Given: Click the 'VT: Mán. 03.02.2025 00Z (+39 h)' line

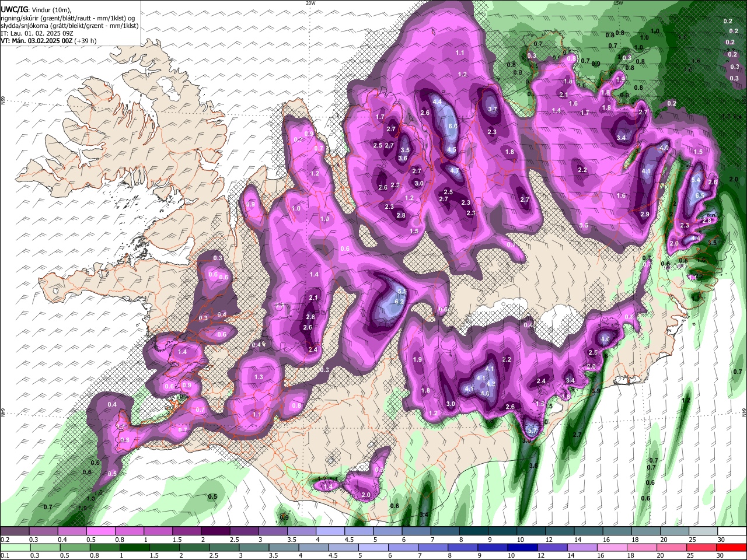Looking at the screenshot, I should [x=49, y=41].
